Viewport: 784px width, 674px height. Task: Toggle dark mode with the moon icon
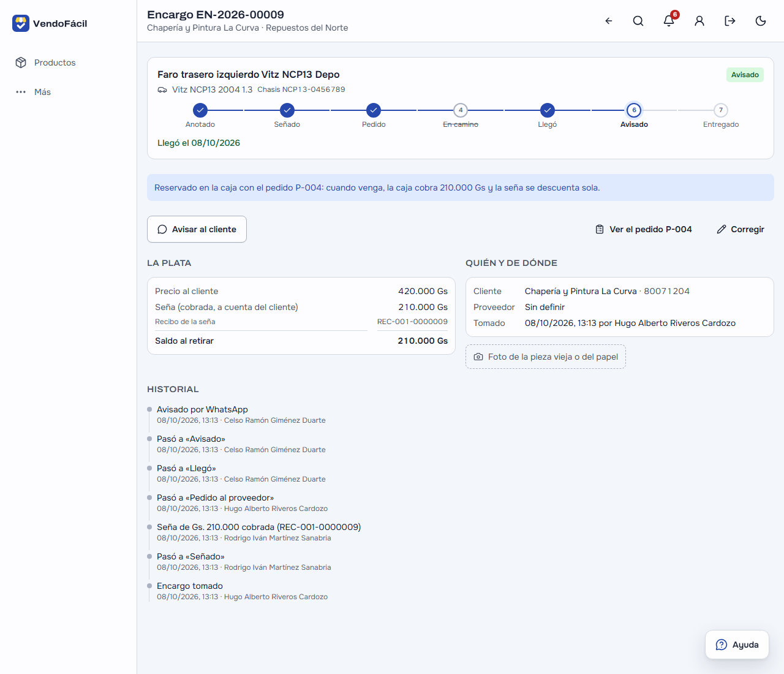tap(761, 21)
